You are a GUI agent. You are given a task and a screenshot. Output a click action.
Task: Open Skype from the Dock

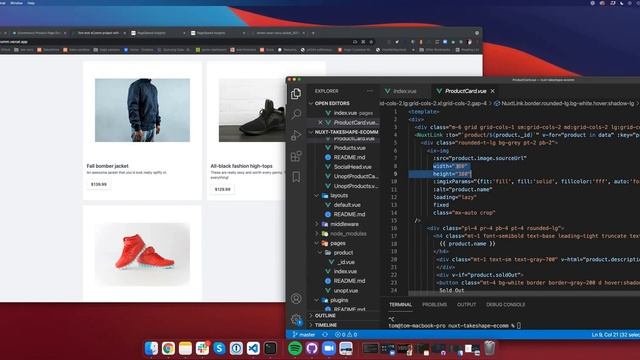pyautogui.click(x=219, y=349)
